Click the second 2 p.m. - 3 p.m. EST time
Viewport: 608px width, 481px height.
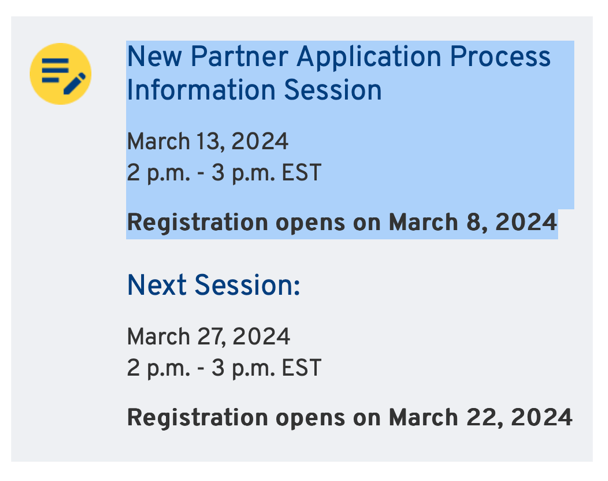[224, 368]
